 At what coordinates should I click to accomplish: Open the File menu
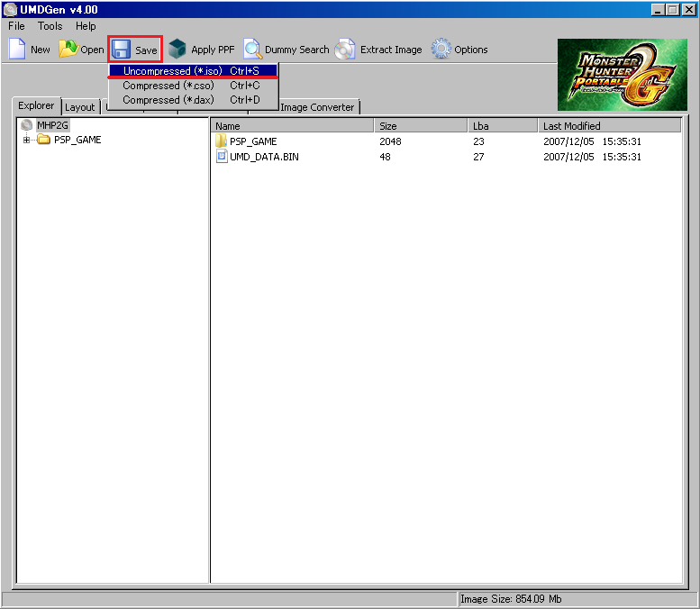(16, 26)
